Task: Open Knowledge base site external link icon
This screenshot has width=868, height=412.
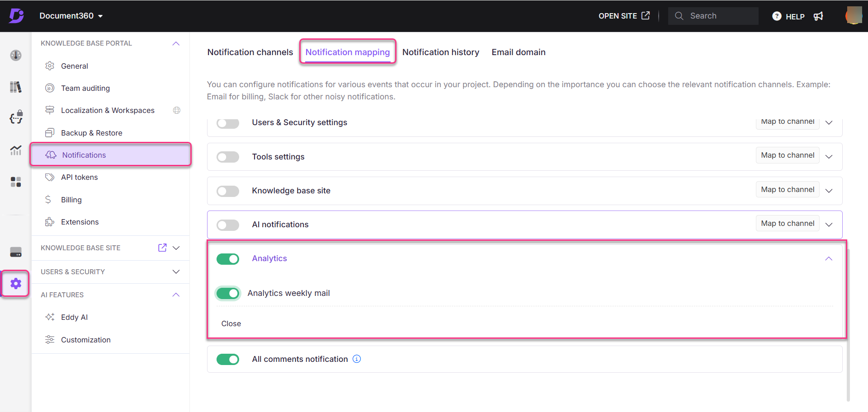Action: pos(162,248)
